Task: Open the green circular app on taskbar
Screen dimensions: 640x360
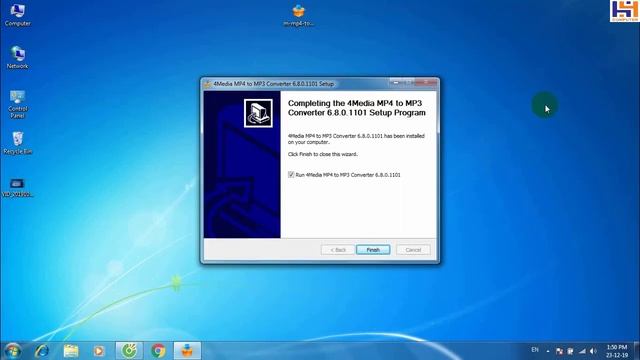Action: coord(129,351)
